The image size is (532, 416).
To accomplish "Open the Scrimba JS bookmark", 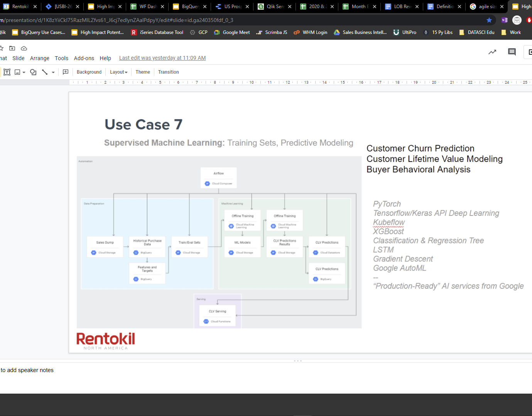I will click(272, 32).
